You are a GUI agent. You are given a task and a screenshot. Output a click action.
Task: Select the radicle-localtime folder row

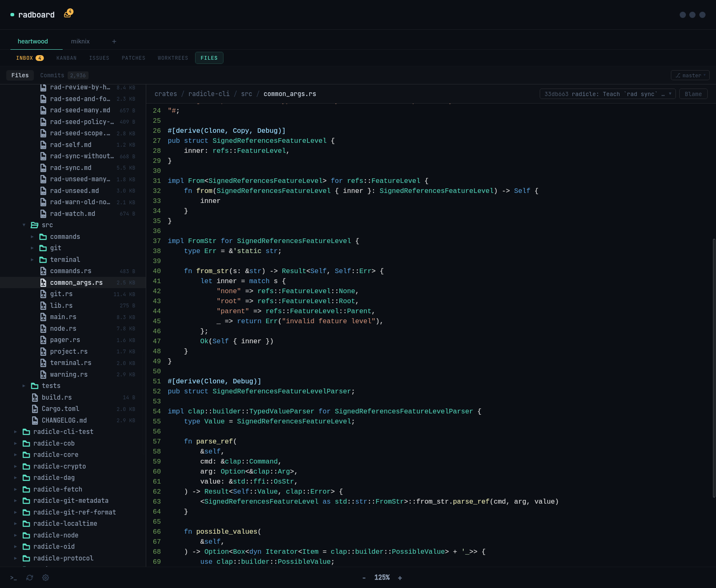click(73, 524)
